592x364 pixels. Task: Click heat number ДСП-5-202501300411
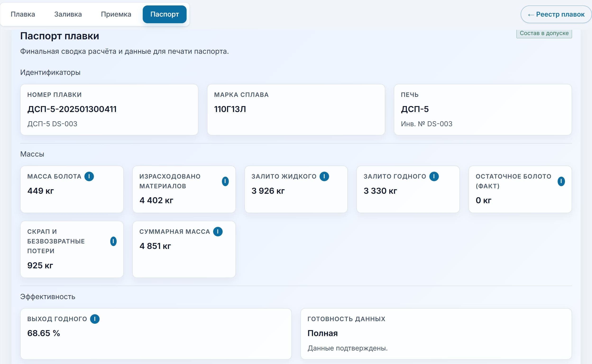click(x=72, y=109)
